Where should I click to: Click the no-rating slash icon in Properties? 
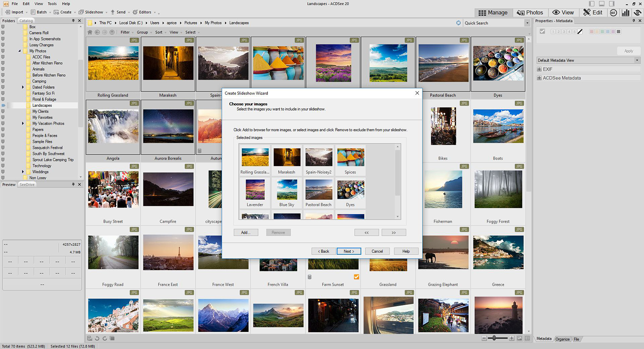pos(580,31)
